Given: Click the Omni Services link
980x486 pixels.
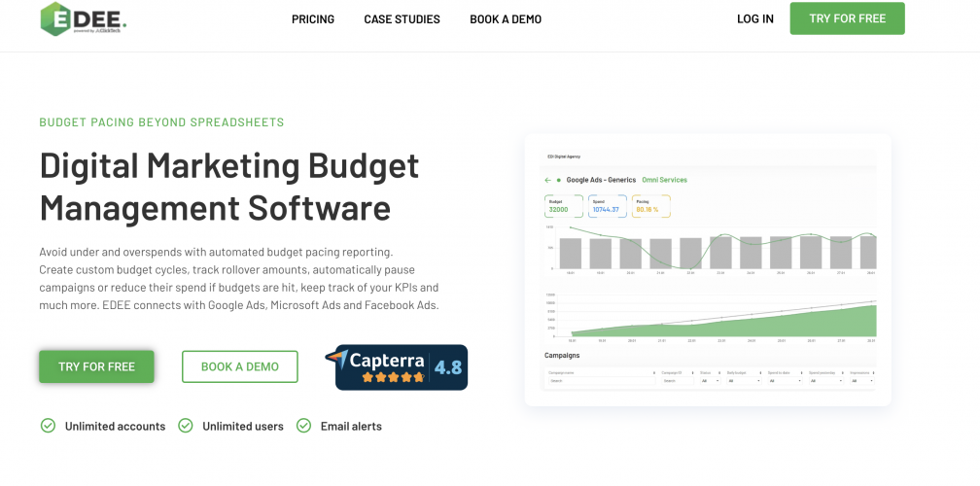Looking at the screenshot, I should [664, 180].
